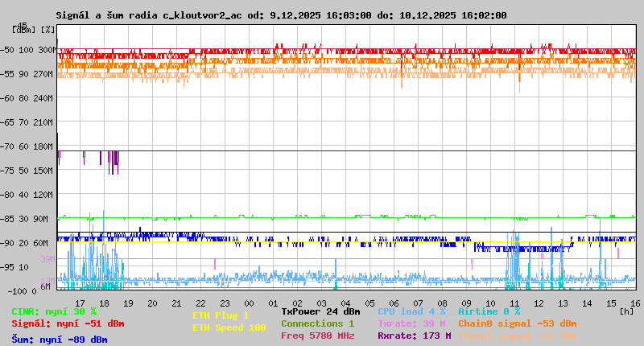
Task: Click the '-85' dBm axis label
Action: click(7, 219)
